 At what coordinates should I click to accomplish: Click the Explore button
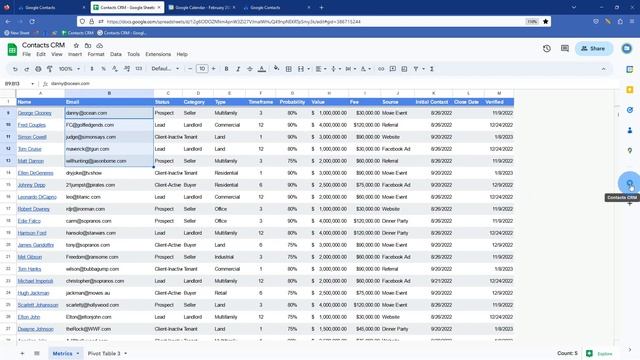coord(600,353)
